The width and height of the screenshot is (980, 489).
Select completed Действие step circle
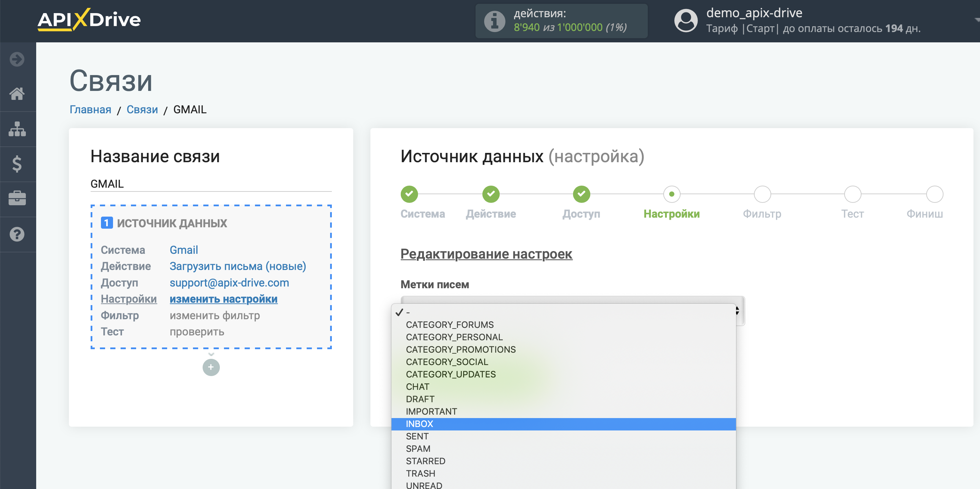(491, 194)
